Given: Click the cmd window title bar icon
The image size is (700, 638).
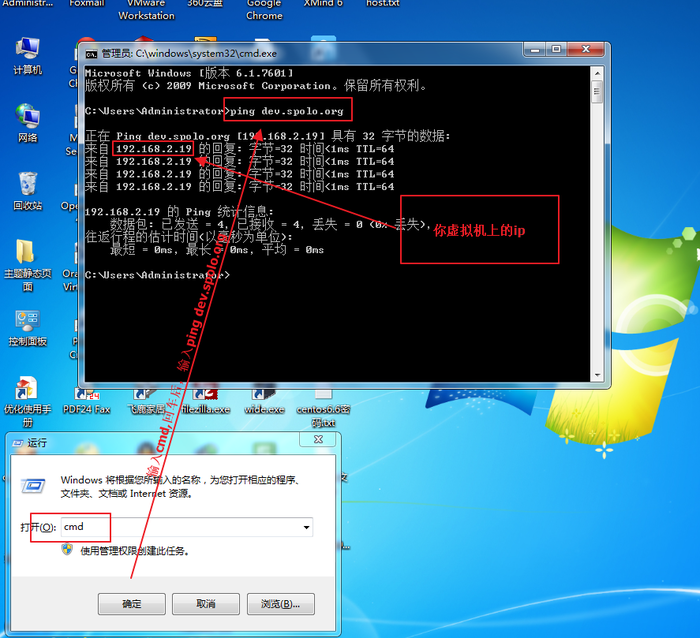Looking at the screenshot, I should pos(91,54).
